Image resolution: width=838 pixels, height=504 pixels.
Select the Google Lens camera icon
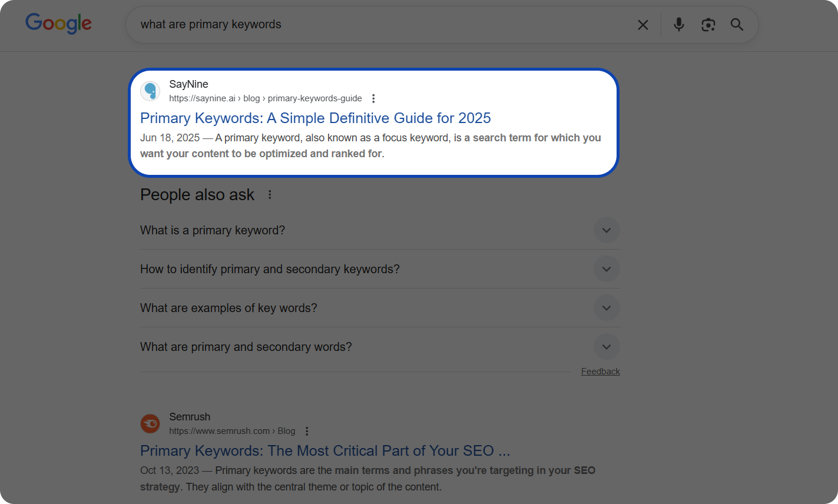click(708, 25)
